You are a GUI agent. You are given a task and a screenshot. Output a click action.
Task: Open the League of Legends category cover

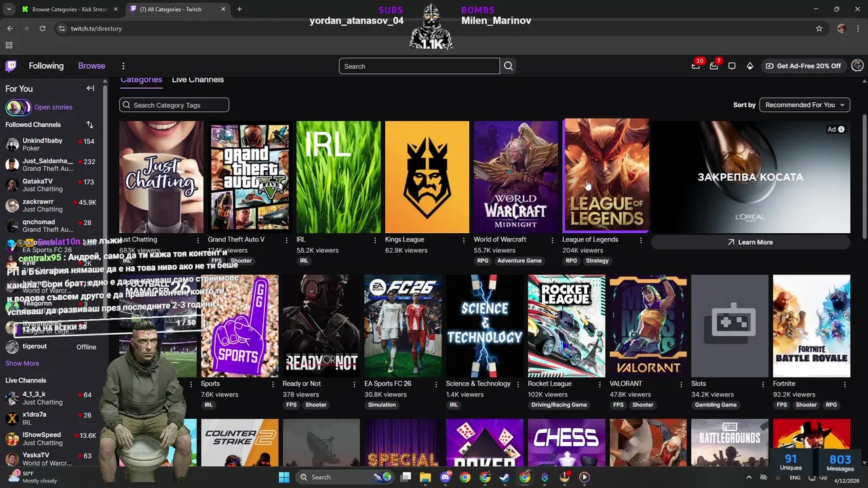click(606, 176)
